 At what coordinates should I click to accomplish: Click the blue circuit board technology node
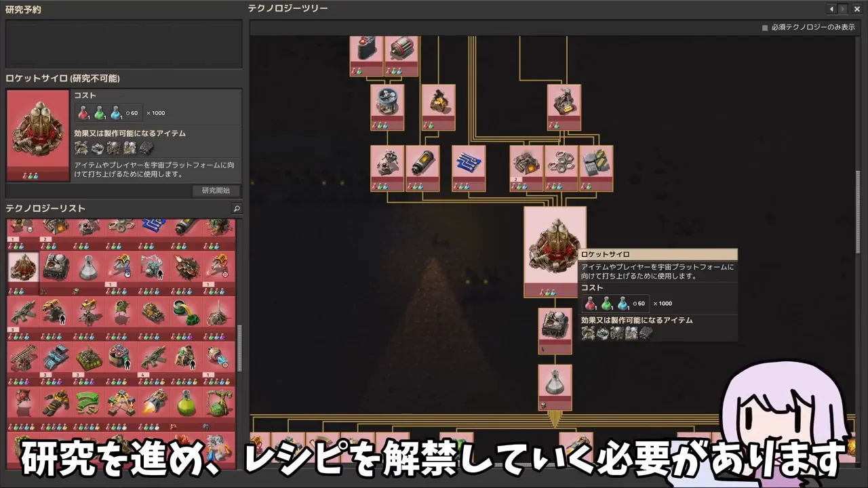click(x=469, y=168)
